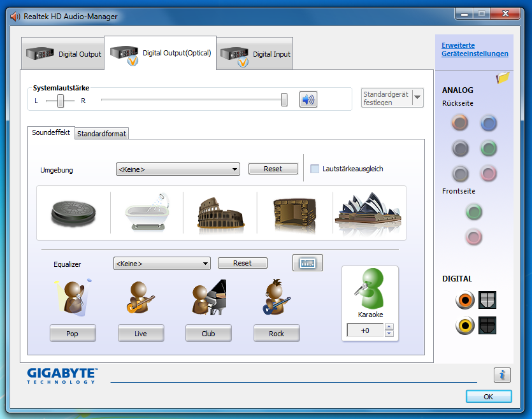This screenshot has width=532, height=419.
Task: Click the Pop singer equalizer icon
Action: [x=73, y=297]
